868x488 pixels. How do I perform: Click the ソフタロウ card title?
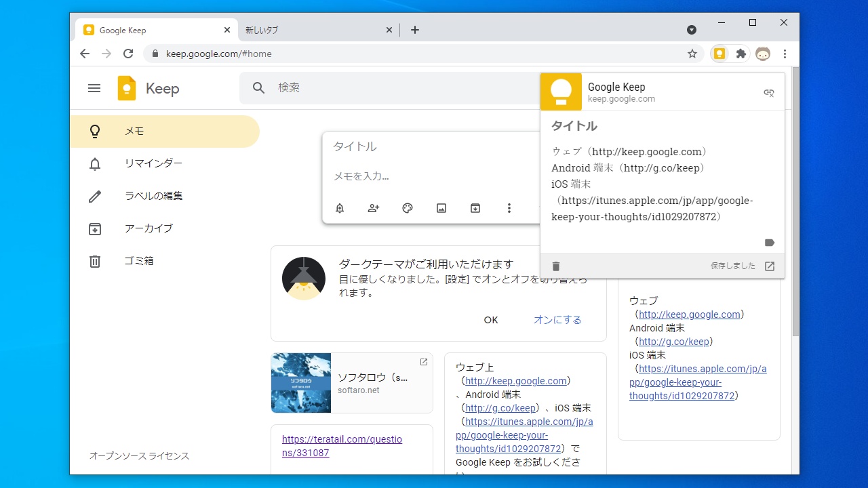click(373, 378)
